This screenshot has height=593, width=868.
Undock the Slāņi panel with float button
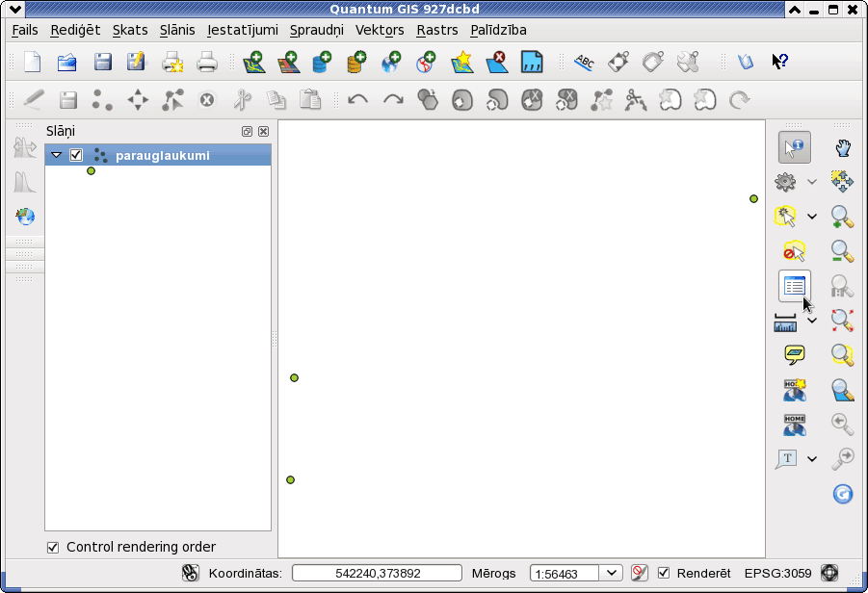[247, 131]
